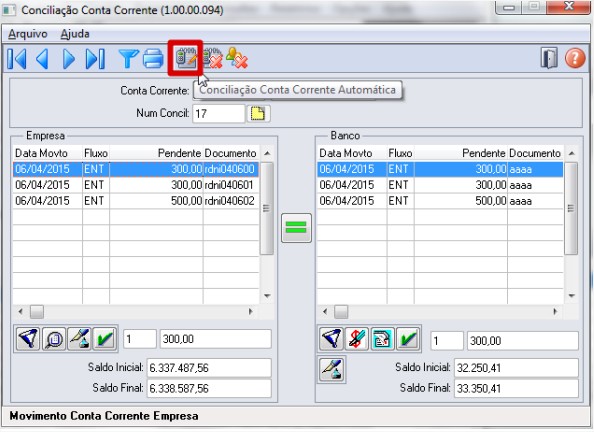This screenshot has height=432, width=594.
Task: Click the exit door icon
Action: pyautogui.click(x=549, y=58)
